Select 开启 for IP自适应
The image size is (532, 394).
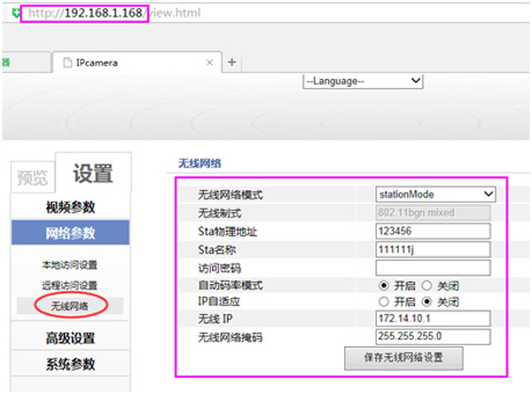384,302
